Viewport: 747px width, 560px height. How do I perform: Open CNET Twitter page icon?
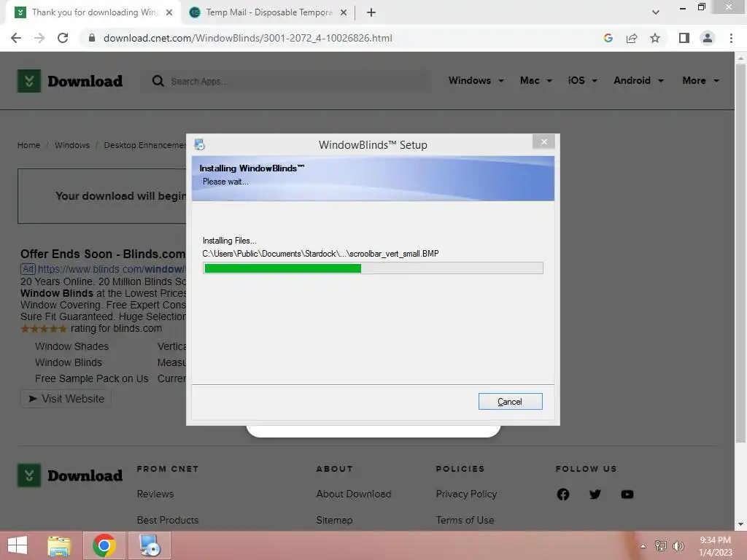click(x=595, y=494)
